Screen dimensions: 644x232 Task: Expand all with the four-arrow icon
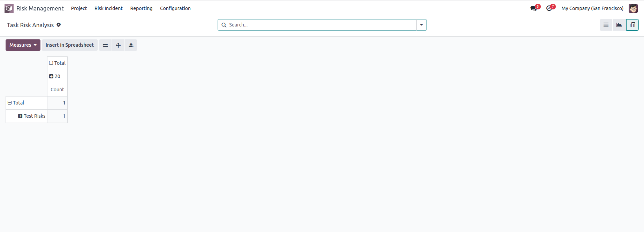point(118,45)
